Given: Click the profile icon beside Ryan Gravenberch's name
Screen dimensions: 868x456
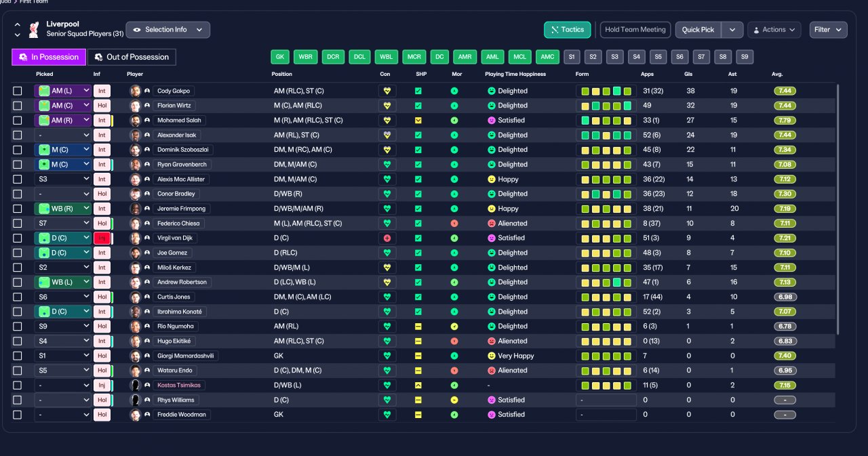Looking at the screenshot, I should click(x=146, y=165).
